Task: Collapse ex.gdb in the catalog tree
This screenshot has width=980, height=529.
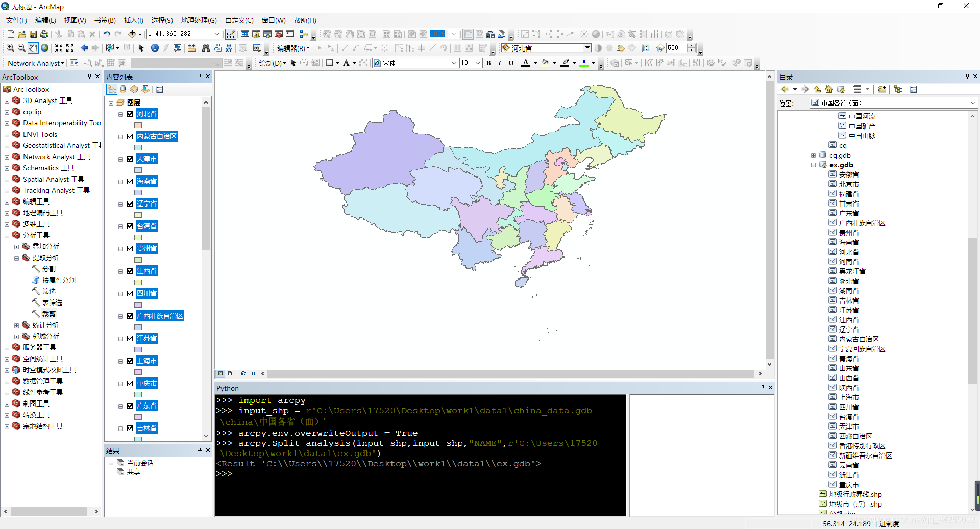Action: pos(813,165)
